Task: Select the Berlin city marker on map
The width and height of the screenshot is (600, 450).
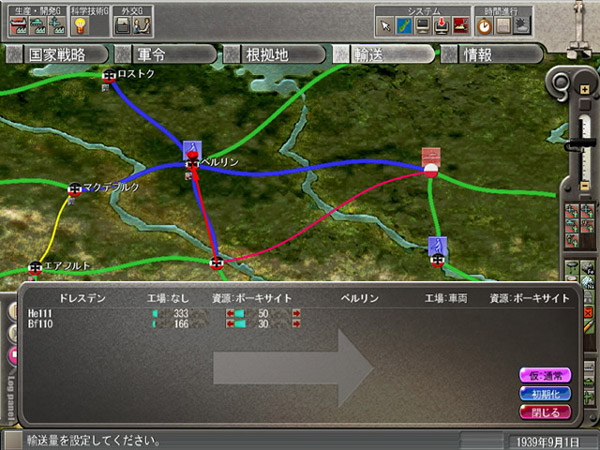Action: (x=192, y=165)
